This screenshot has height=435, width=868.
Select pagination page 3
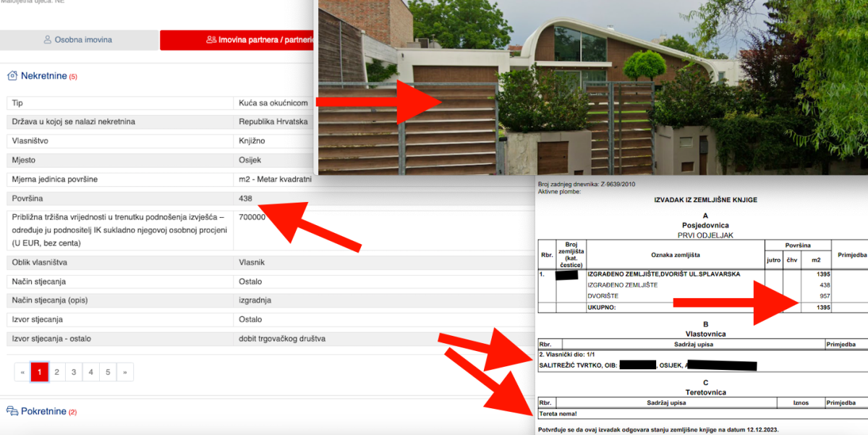[74, 372]
